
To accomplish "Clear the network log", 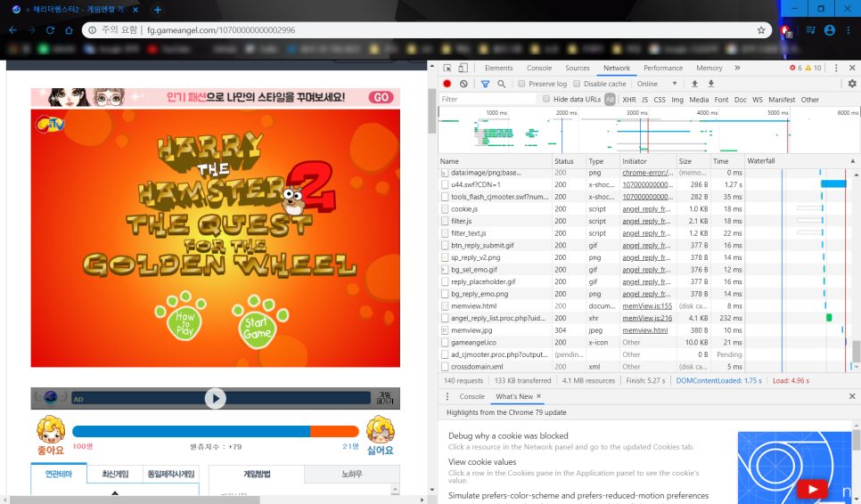I will click(464, 84).
